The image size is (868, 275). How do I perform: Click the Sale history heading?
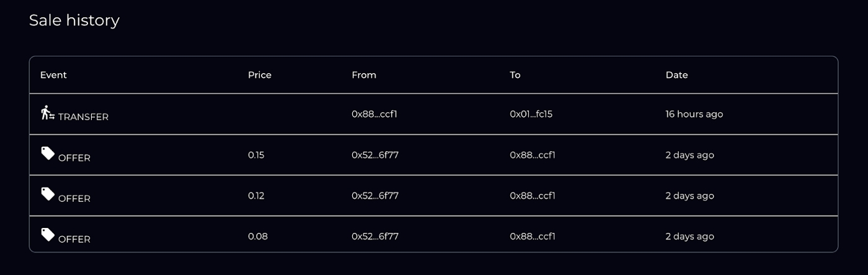pyautogui.click(x=74, y=20)
